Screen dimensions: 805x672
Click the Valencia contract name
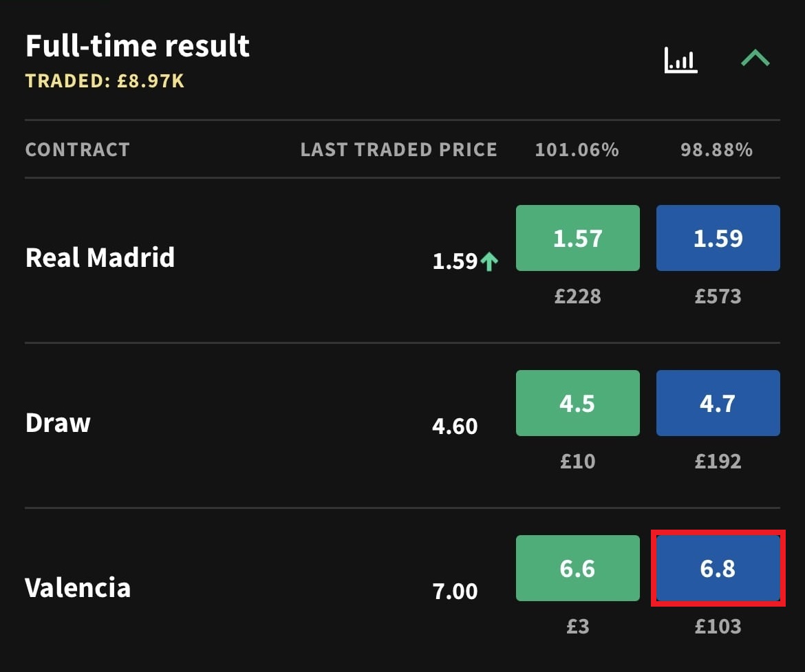pos(78,588)
